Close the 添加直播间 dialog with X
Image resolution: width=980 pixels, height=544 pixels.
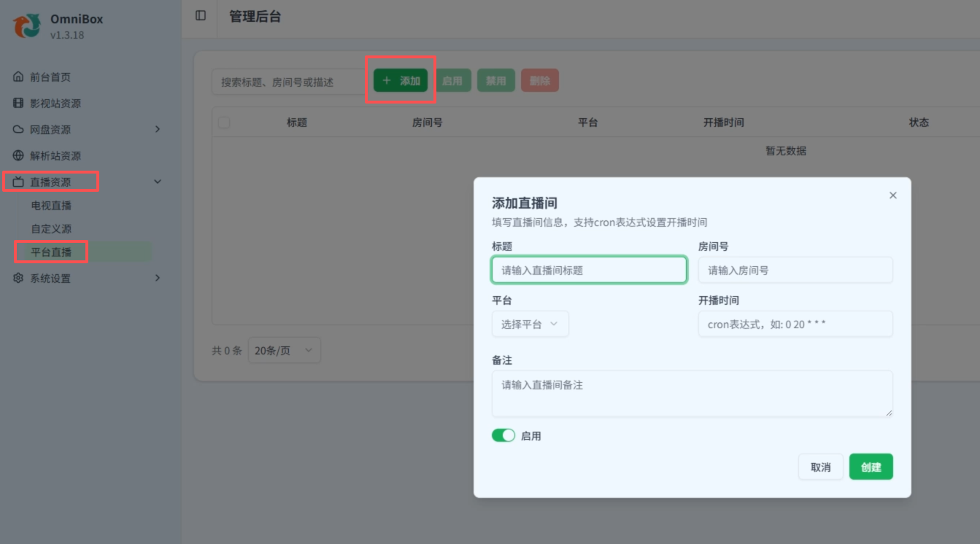pyautogui.click(x=893, y=195)
